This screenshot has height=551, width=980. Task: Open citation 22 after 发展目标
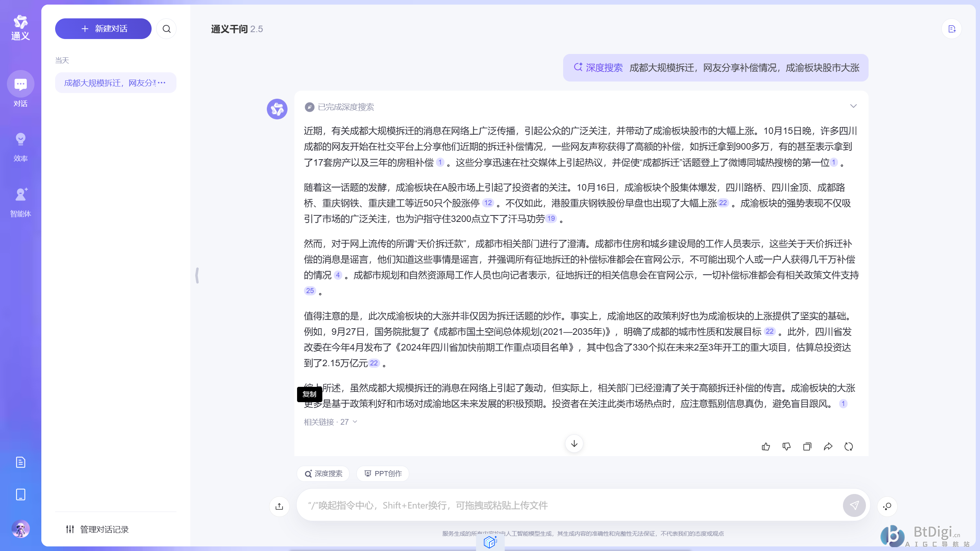[x=770, y=331]
